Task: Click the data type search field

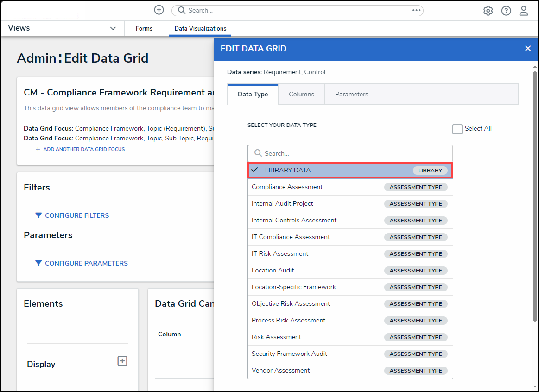Action: tap(355, 153)
